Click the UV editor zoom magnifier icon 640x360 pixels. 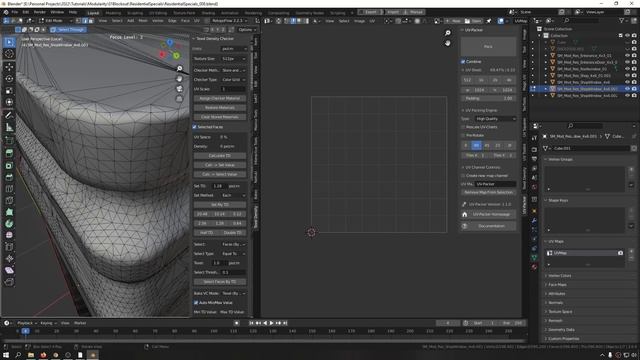tap(448, 33)
